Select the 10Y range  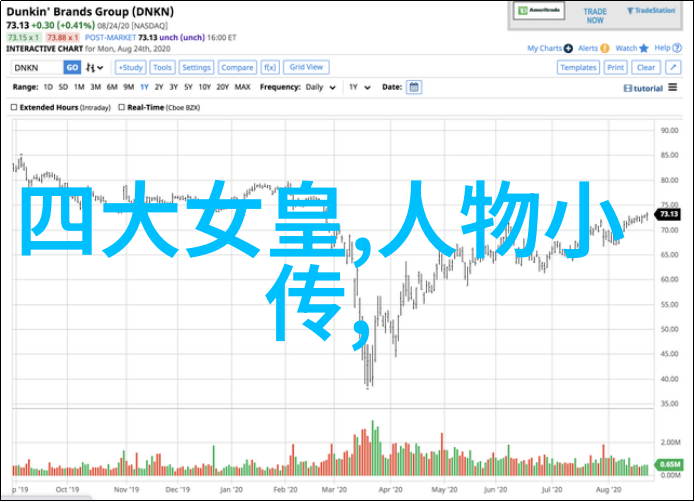(204, 87)
